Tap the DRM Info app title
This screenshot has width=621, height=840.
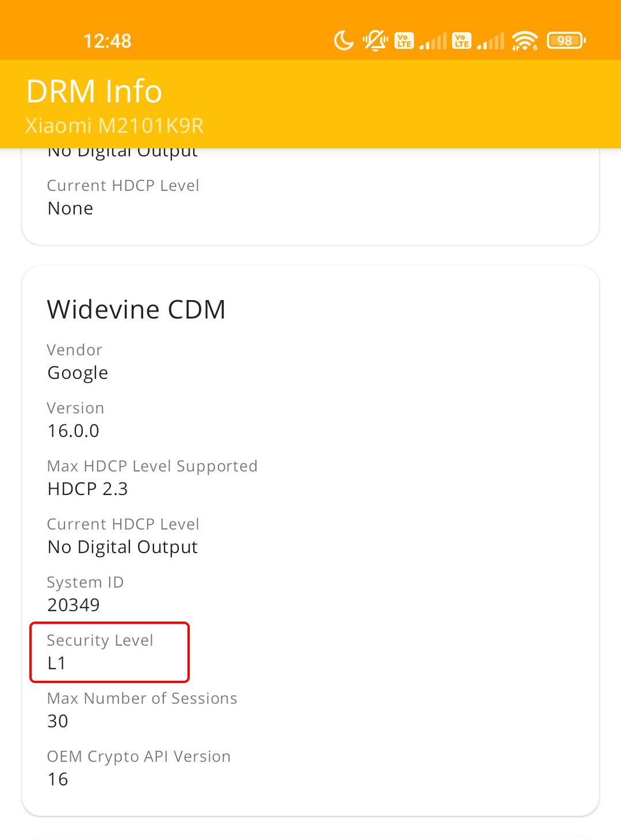point(94,91)
